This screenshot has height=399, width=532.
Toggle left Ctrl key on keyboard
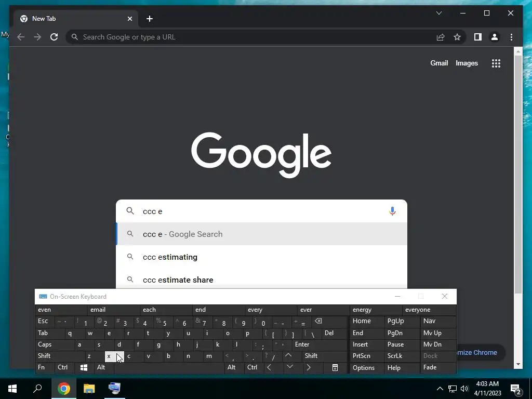(64, 367)
